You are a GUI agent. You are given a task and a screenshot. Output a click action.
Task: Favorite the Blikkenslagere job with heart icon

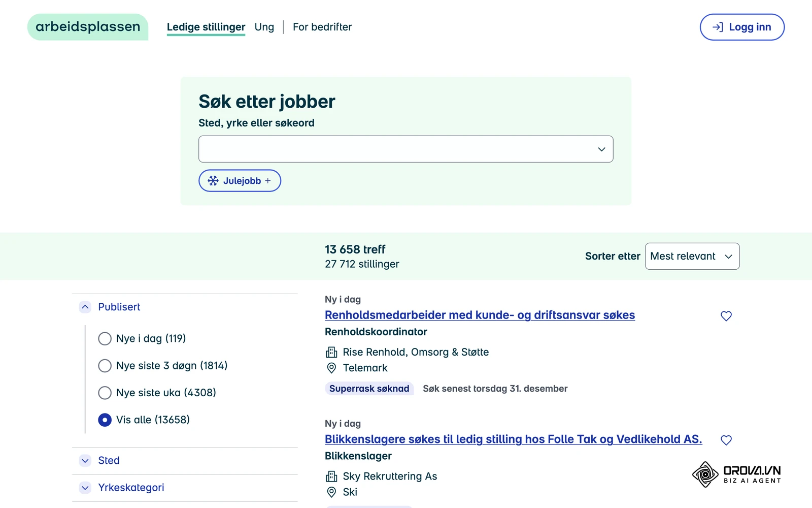726,440
